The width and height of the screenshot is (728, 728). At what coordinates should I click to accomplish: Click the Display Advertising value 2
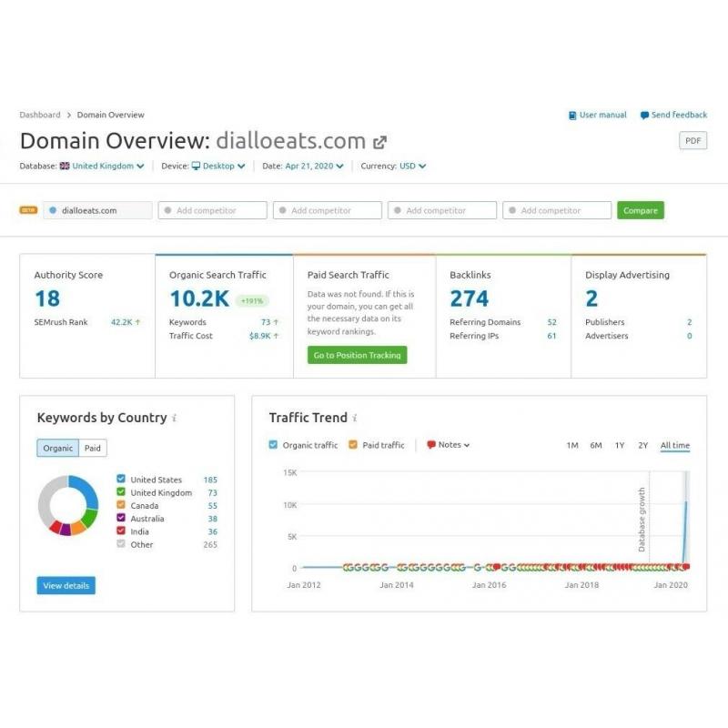pyautogui.click(x=591, y=298)
